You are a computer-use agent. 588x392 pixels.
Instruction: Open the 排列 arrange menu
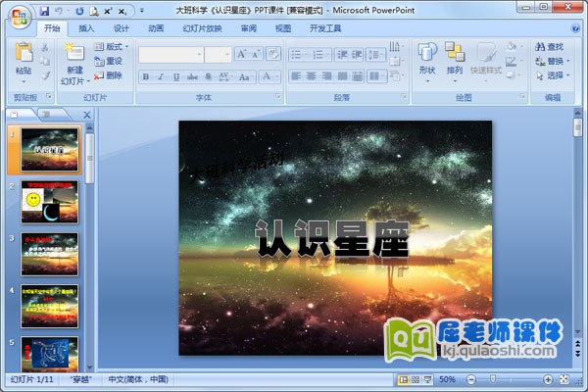[455, 63]
